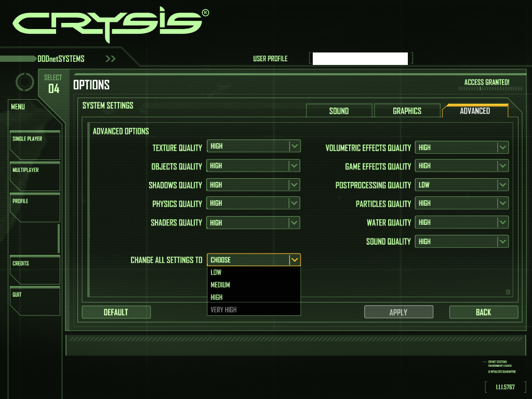532x399 pixels.
Task: Select Low in the open list
Action: [x=254, y=272]
